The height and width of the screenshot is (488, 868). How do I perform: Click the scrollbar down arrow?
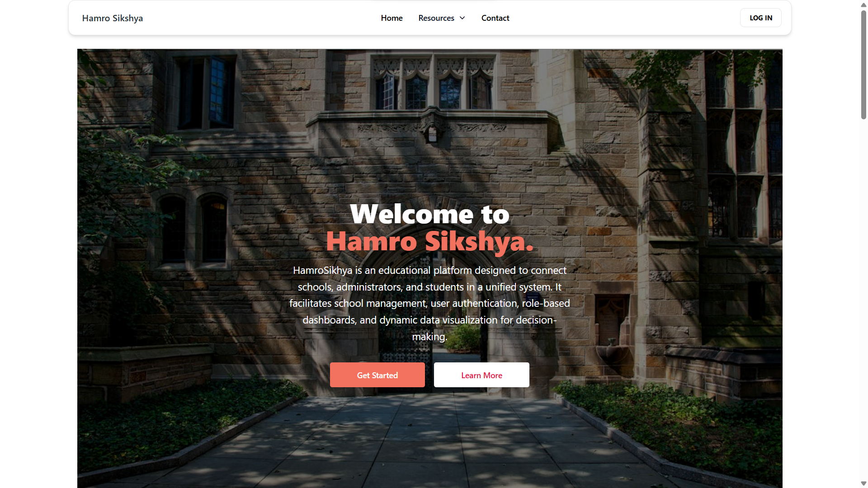[863, 483]
